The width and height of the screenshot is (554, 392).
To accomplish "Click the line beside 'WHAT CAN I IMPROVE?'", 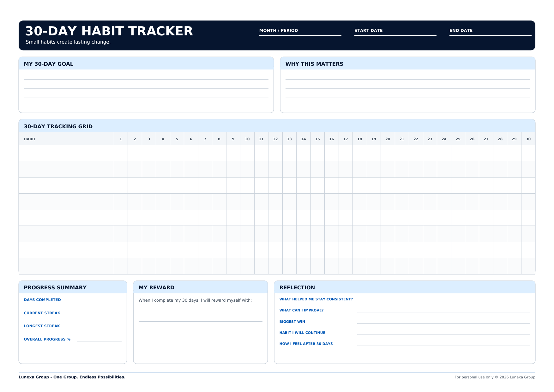I will point(443,312).
